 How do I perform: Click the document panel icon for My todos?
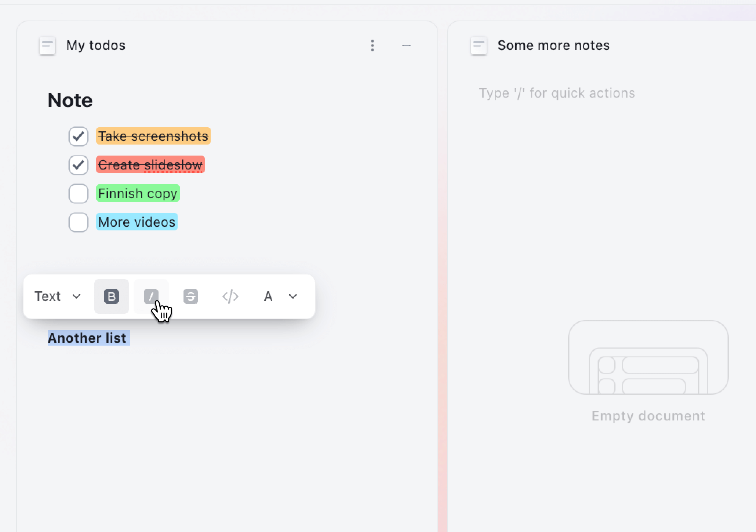[48, 45]
